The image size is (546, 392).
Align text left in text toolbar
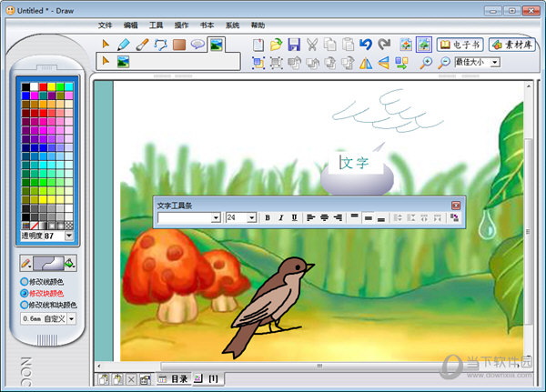[310, 218]
